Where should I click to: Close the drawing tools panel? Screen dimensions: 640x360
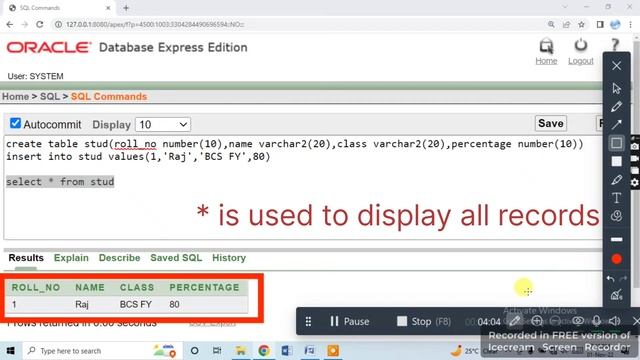[x=616, y=65]
